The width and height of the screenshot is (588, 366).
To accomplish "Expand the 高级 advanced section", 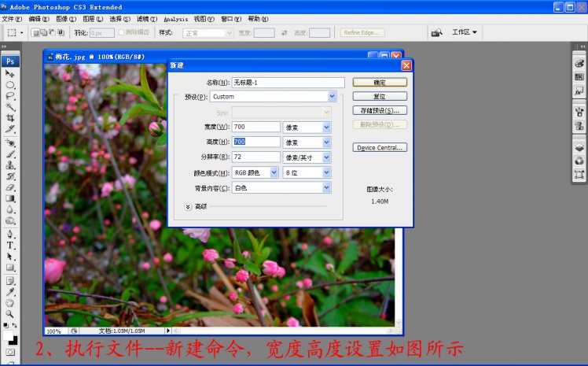I will (x=189, y=206).
